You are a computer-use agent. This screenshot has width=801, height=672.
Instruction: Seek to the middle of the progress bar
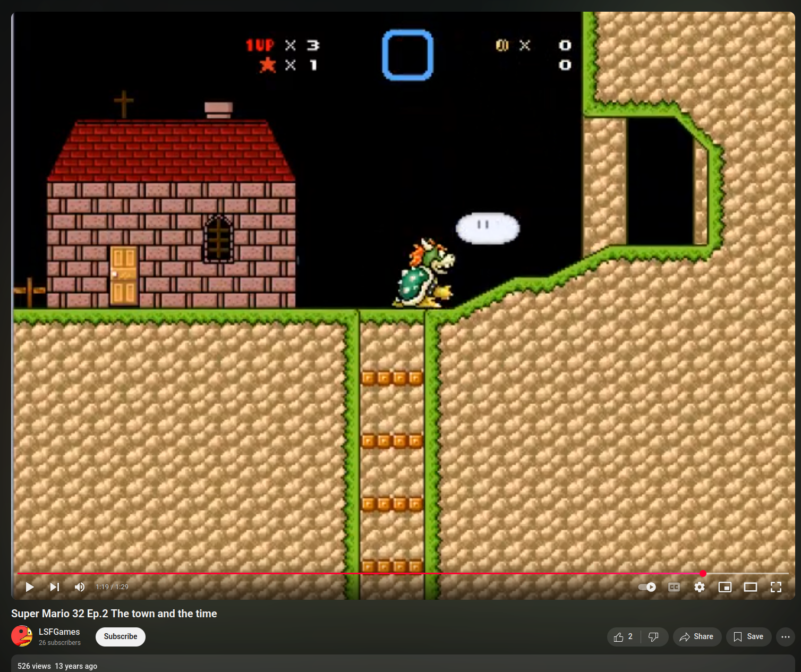point(403,574)
